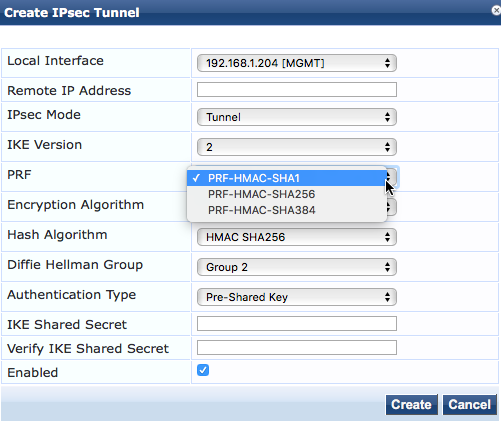Click the Hash Algorithm stepper arrows
501x421 pixels.
tap(387, 237)
